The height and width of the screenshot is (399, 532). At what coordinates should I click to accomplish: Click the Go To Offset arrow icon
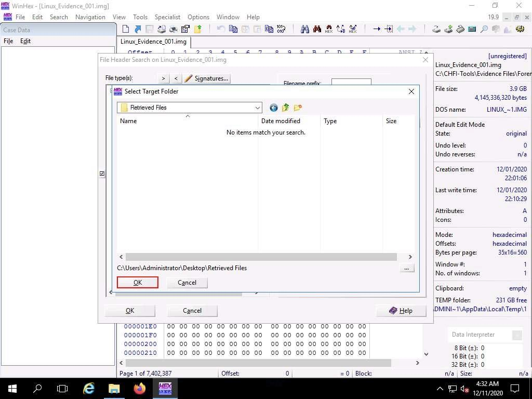377,29
